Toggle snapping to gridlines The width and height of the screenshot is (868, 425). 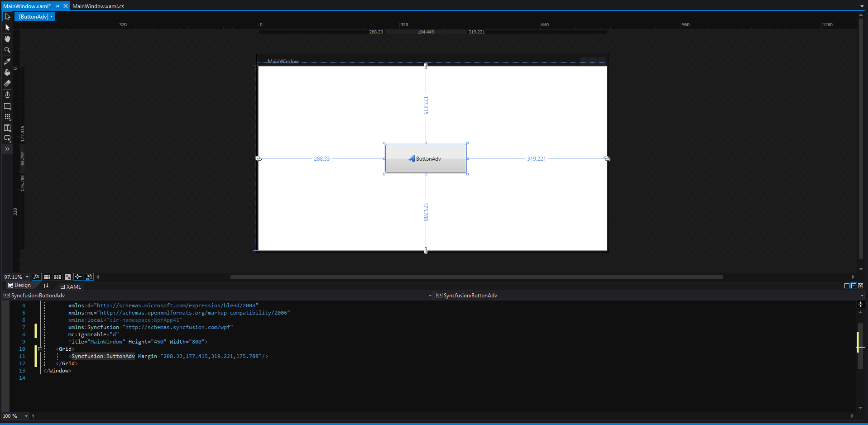click(x=58, y=277)
